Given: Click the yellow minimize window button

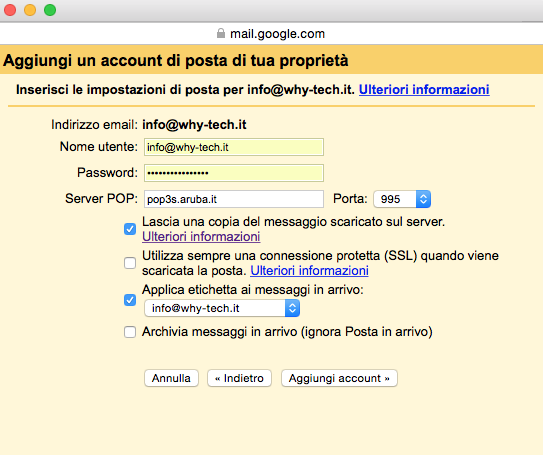Looking at the screenshot, I should [30, 10].
